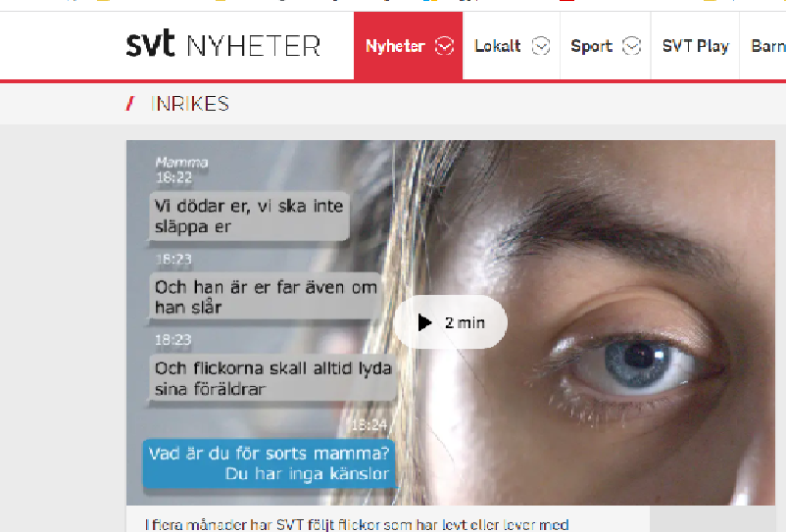Expand the Sport chevron dropdown
This screenshot has width=786, height=532.
631,46
